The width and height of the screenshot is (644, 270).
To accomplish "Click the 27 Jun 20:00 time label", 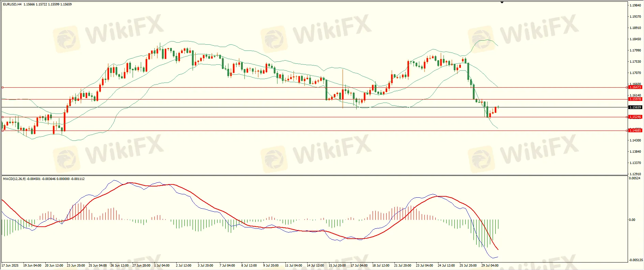I will coord(141,266).
